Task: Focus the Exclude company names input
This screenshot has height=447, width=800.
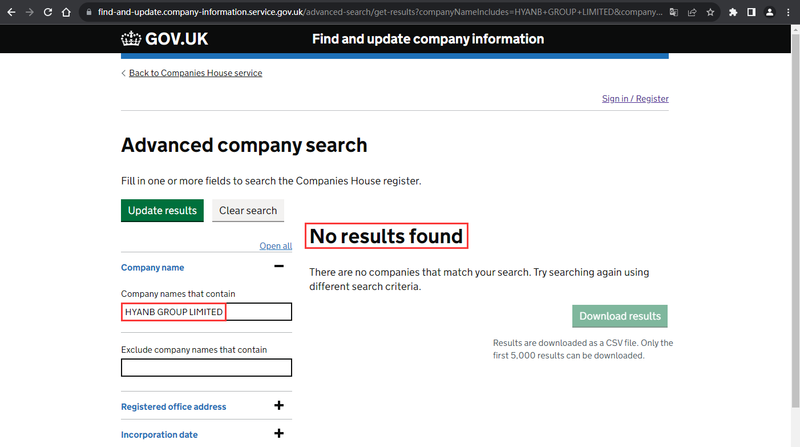Action: [x=206, y=367]
